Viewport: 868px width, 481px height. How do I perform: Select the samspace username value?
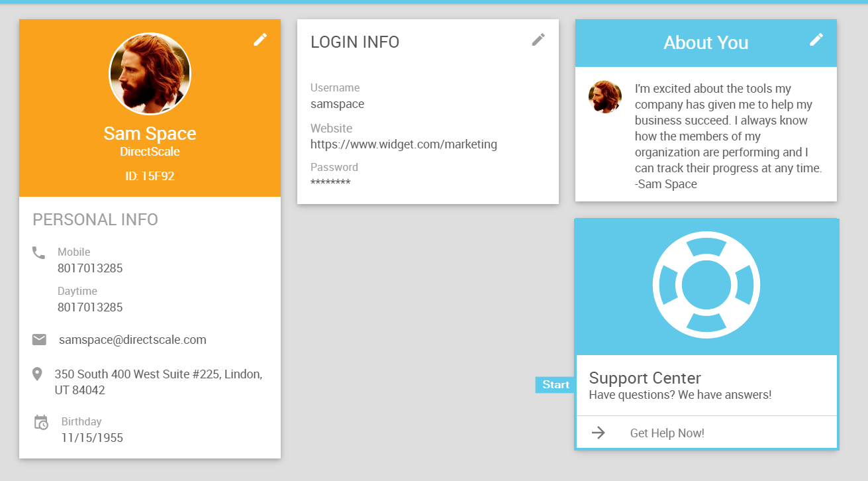[x=337, y=104]
